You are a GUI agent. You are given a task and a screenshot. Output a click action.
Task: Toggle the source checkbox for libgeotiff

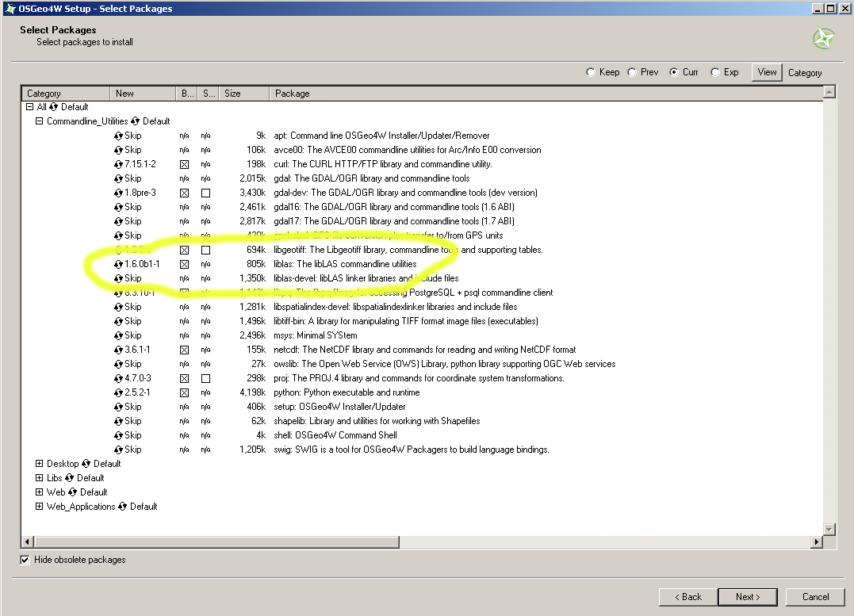[205, 250]
